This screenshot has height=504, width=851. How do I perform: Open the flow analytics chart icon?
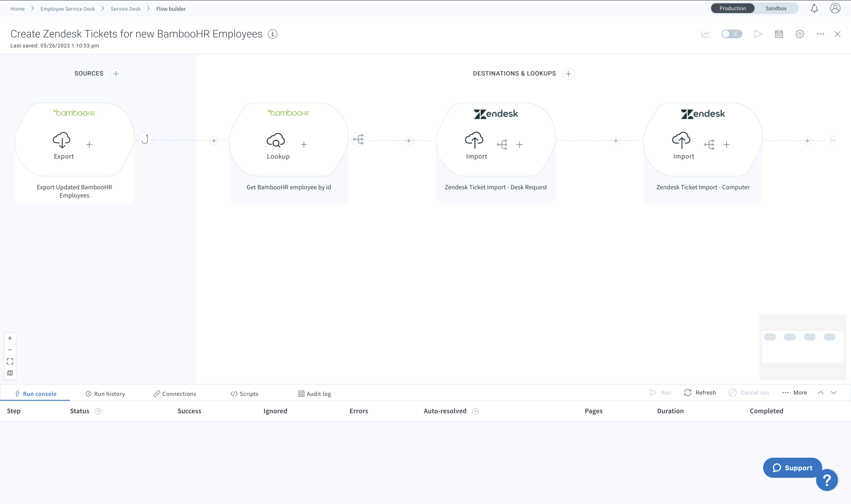pos(705,34)
